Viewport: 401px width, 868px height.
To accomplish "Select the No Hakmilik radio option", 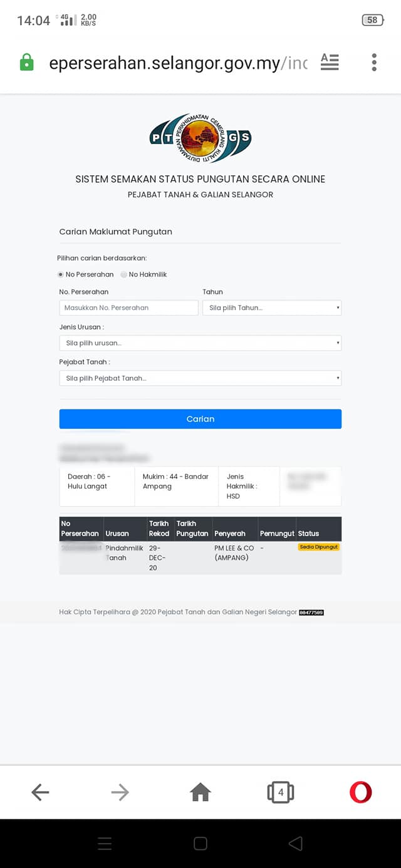I will 124,274.
